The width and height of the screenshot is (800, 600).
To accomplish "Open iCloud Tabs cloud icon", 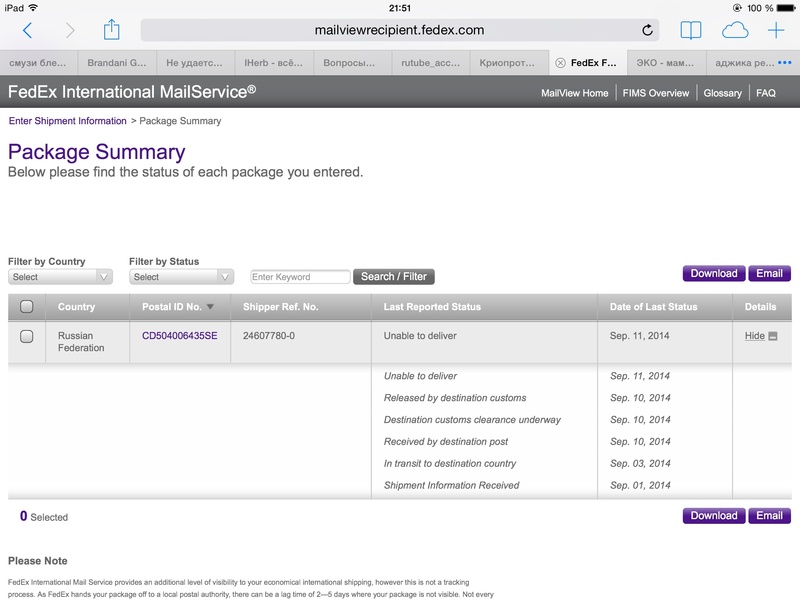I will (735, 31).
